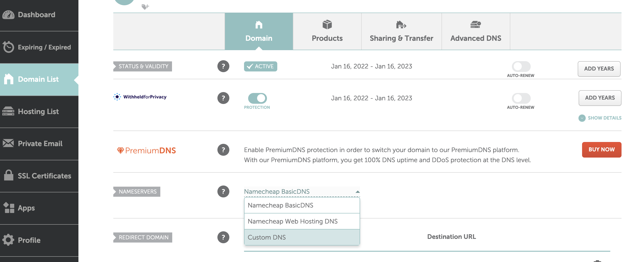Image resolution: width=644 pixels, height=262 pixels.
Task: Click the Sharing & Transfer house-arrow icon
Action: (401, 25)
